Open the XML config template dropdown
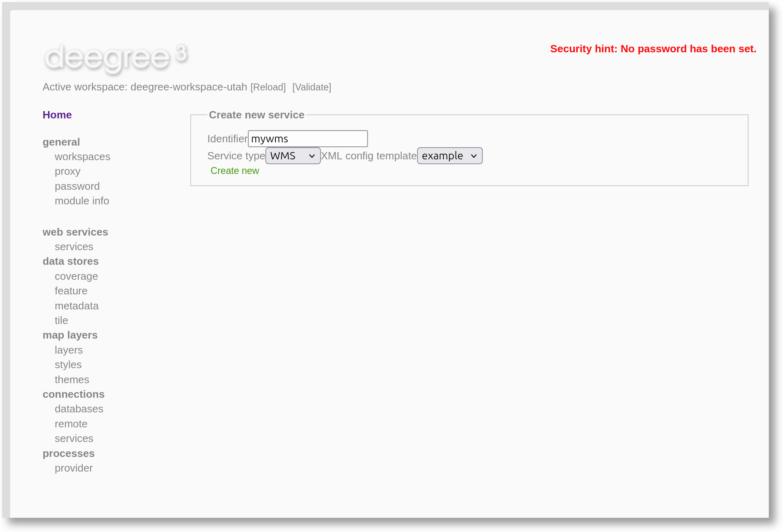This screenshot has height=532, width=783. click(449, 155)
